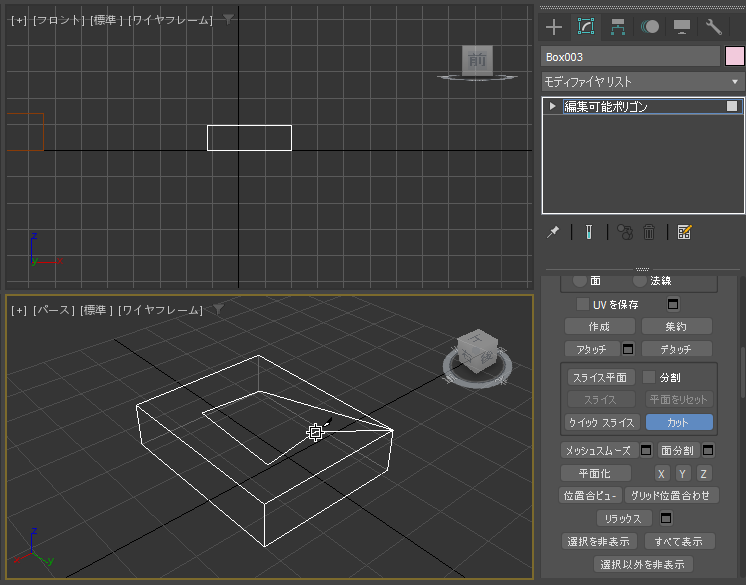The height and width of the screenshot is (585, 746).
Task: Toggle the highlighted カット button
Action: 679,422
